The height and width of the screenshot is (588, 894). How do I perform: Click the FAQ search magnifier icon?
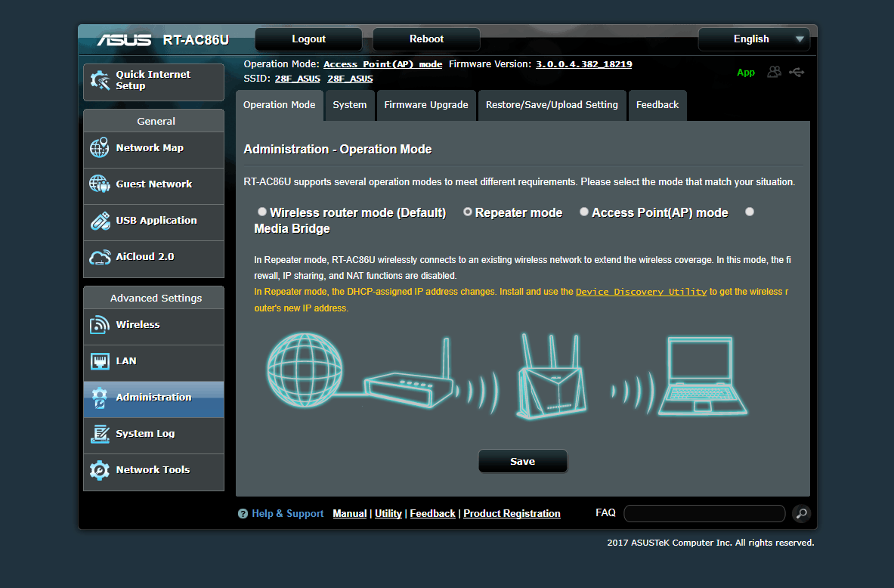(801, 513)
